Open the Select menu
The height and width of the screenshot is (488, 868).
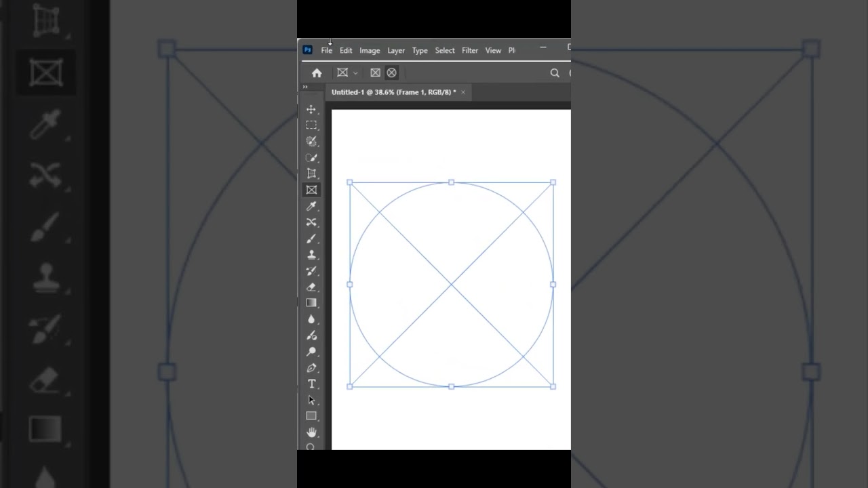point(445,50)
